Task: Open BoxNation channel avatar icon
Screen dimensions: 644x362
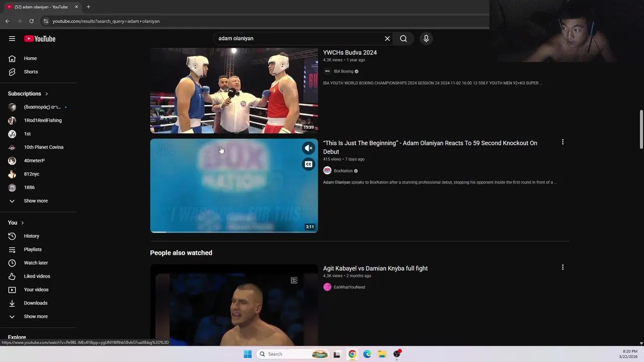Action: tap(327, 171)
